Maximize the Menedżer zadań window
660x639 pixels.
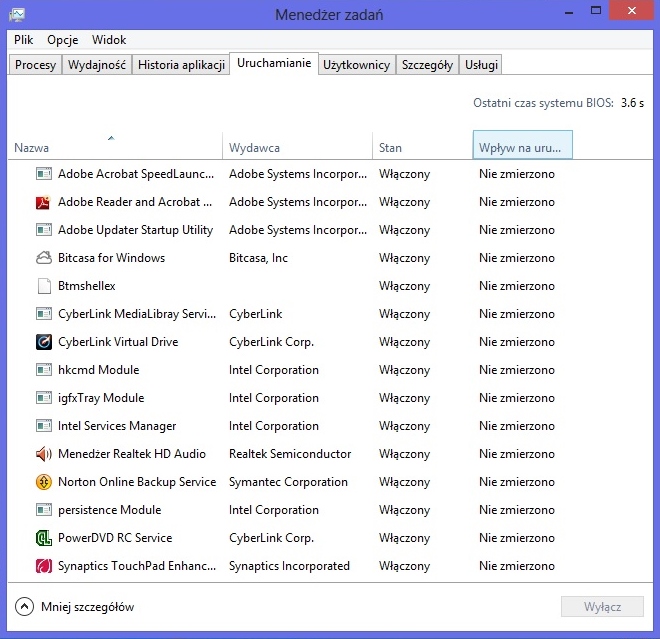[596, 11]
